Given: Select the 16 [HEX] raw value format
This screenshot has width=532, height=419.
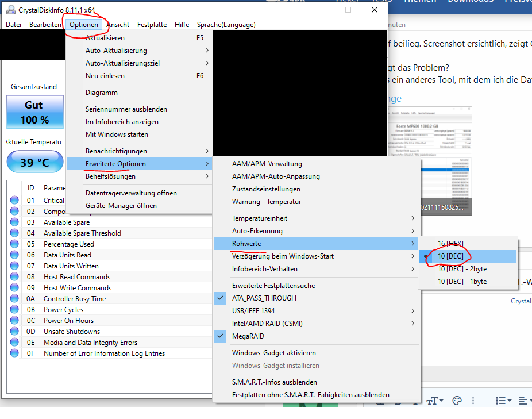Looking at the screenshot, I should [468, 244].
